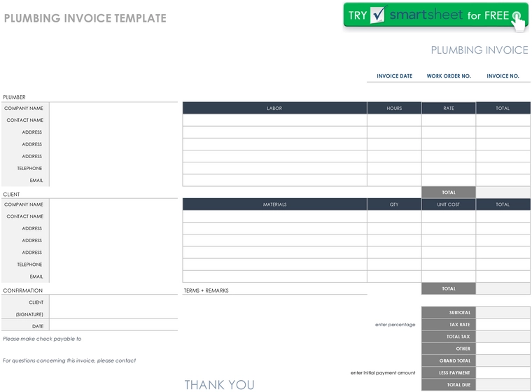Click the TOTAL DUE value cell
This screenshot has height=392, width=532.
point(503,384)
